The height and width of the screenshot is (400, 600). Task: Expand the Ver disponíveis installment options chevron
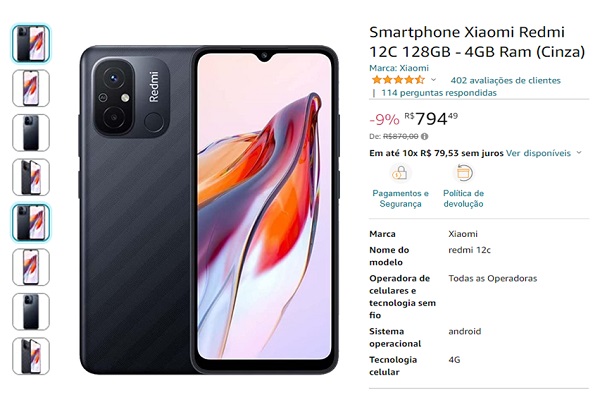579,153
